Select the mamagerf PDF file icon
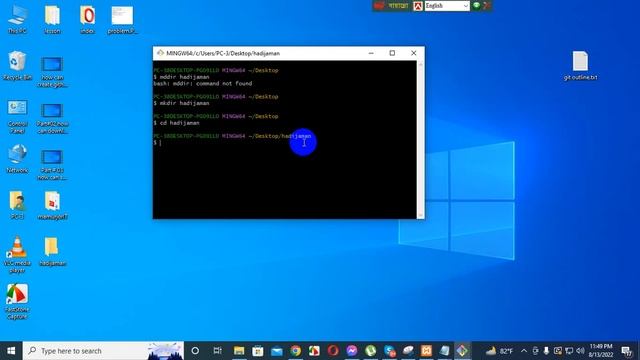Image resolution: width=640 pixels, height=360 pixels. click(x=52, y=205)
